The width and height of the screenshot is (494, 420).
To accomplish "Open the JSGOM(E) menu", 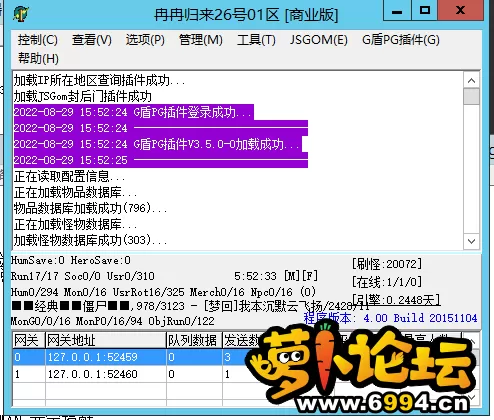I will point(318,40).
